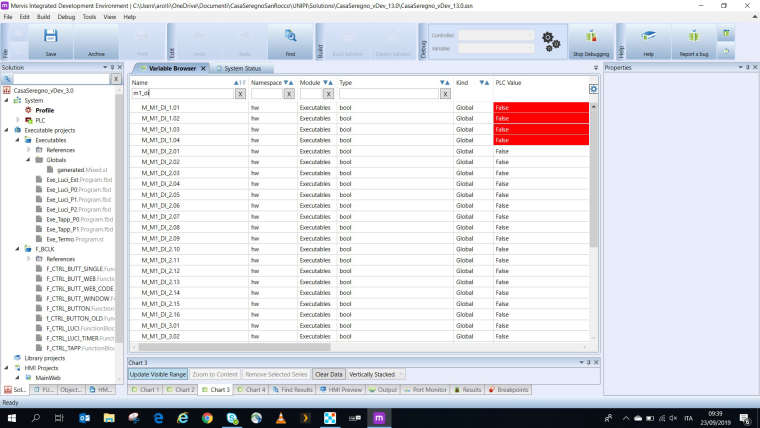Clear the Name filter with its X button
Screen dimensions: 760x428
click(x=240, y=94)
